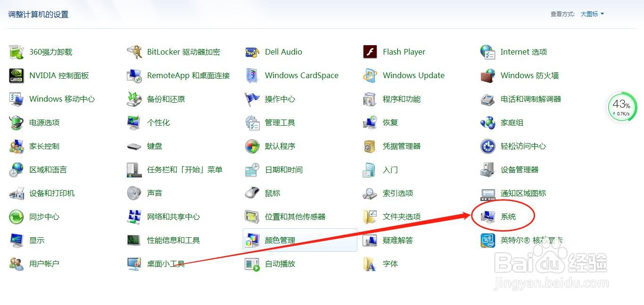This screenshot has width=644, height=305.
Task: Open 桌面小工具 icon
Action: pyautogui.click(x=134, y=264)
